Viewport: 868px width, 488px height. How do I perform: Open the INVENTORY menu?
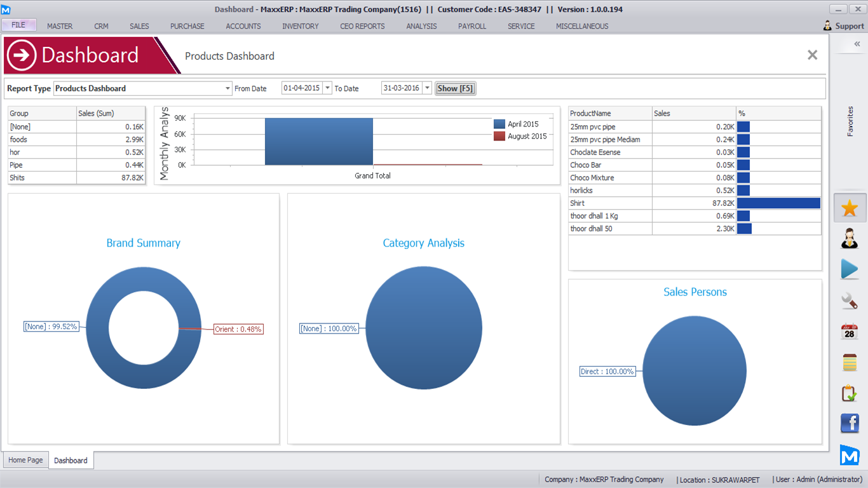[x=301, y=26]
